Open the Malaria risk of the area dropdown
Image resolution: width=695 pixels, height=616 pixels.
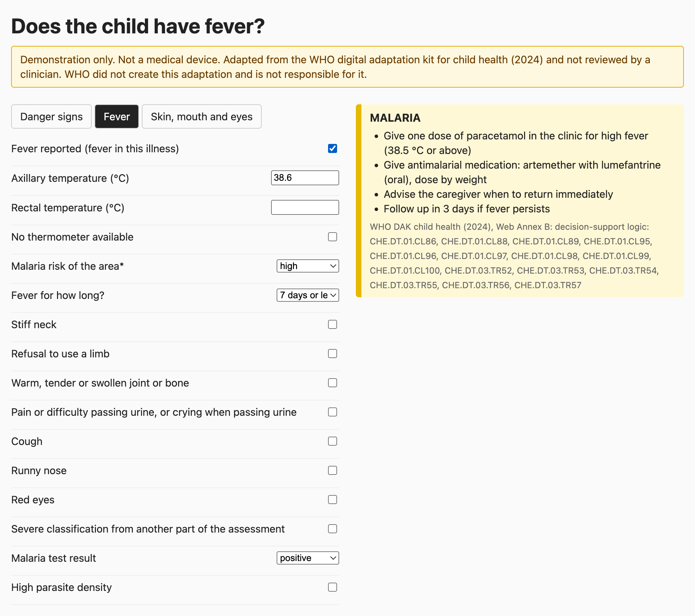(x=308, y=266)
